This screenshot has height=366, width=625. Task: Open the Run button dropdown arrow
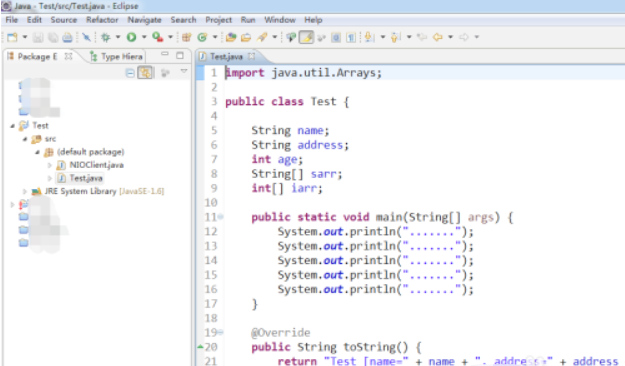[x=144, y=37]
